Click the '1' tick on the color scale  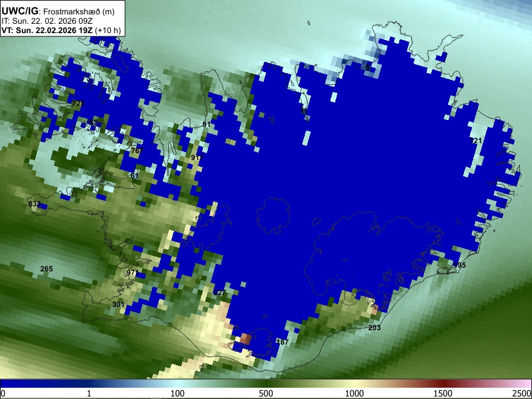(89, 393)
